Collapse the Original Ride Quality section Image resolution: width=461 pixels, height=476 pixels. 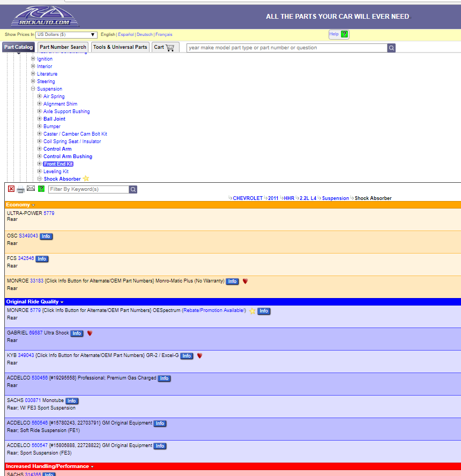(62, 302)
